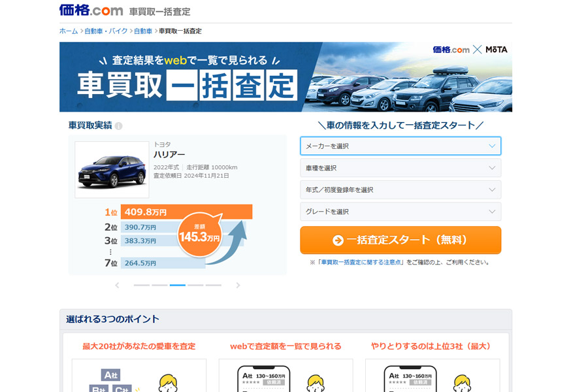
Task: Click 最大20社があなたの愛車を査定 heading
Action: point(139,346)
